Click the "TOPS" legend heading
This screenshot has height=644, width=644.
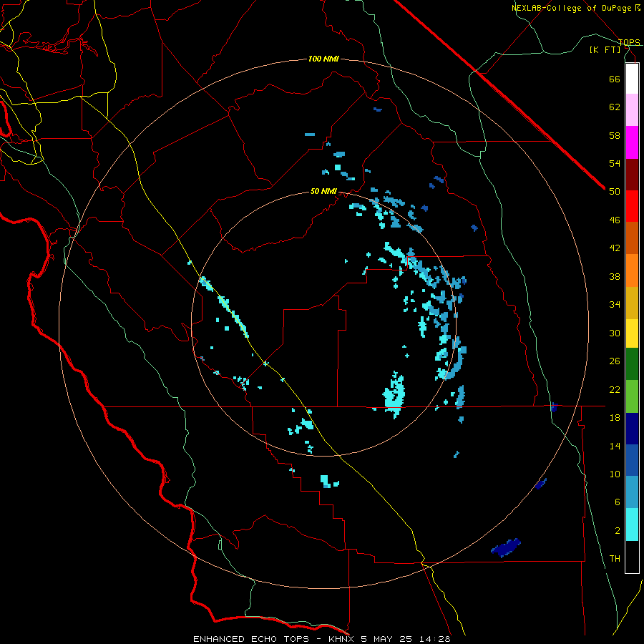pos(629,42)
